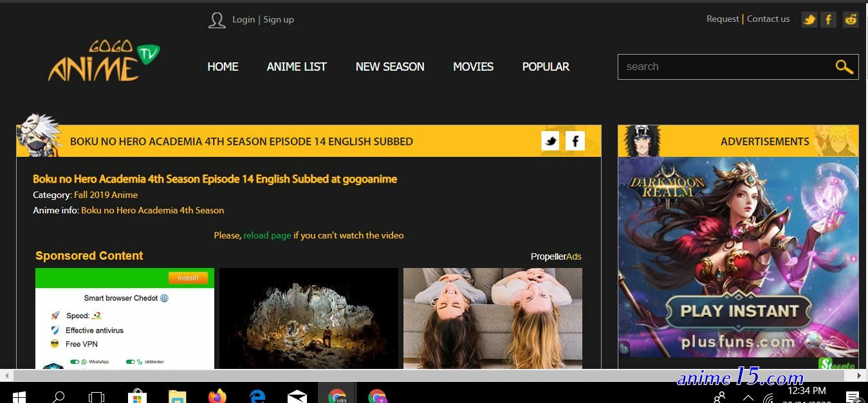Open the Facebook icon in the top header

click(x=829, y=19)
